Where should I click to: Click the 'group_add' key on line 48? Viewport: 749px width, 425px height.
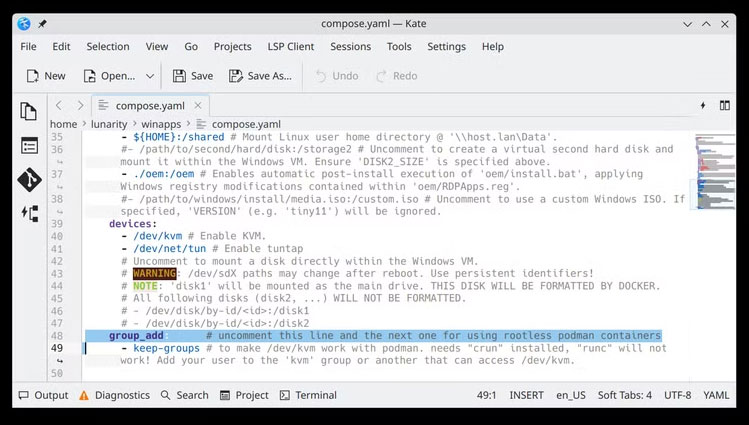(x=136, y=336)
